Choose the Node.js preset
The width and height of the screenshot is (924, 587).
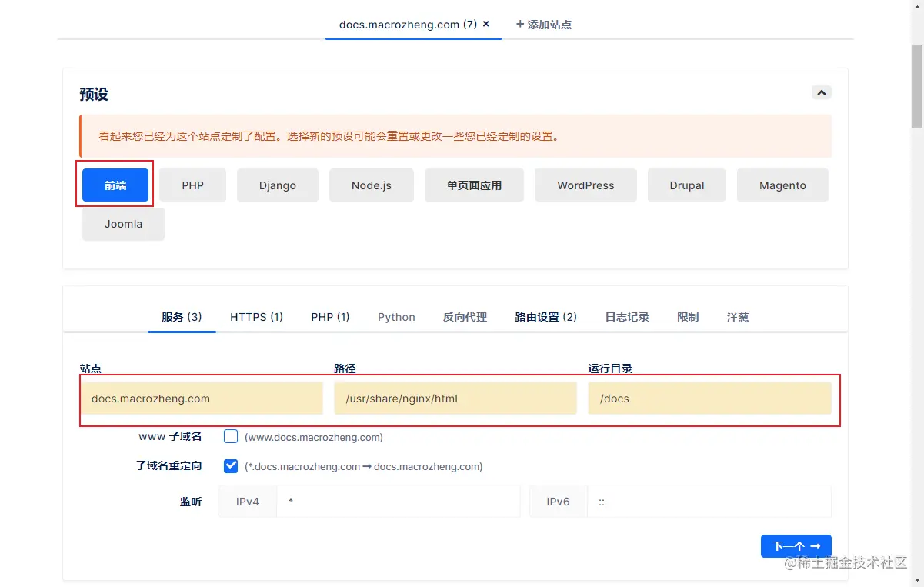[x=372, y=185]
